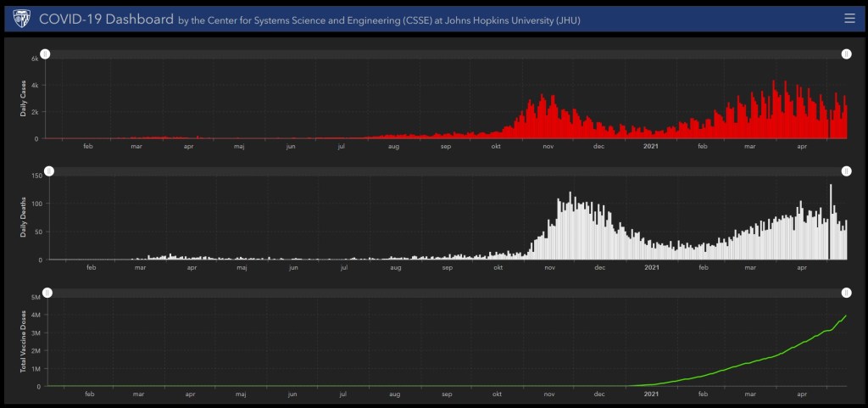Click the Daily Deaths y-axis title

click(25, 217)
